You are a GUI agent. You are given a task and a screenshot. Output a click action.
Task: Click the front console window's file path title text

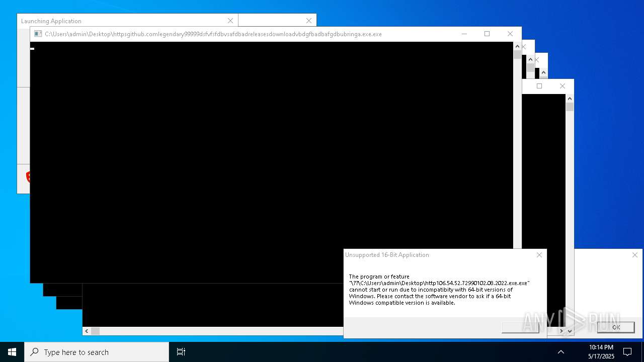tap(213, 34)
